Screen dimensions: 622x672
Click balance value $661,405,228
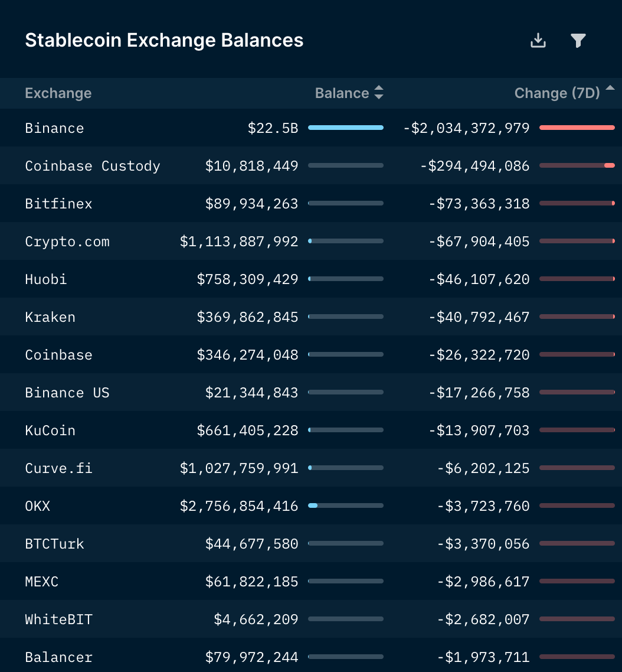(247, 430)
